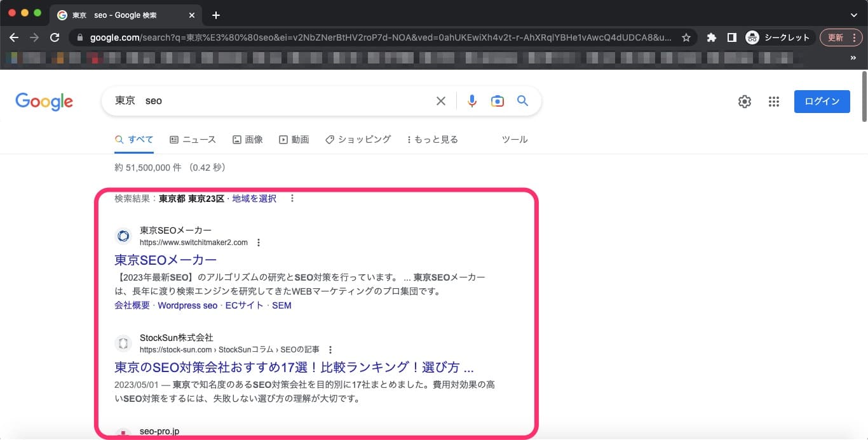Toggle the Chrome side panel icon
Viewport: 868px width, 440px height.
(x=731, y=37)
